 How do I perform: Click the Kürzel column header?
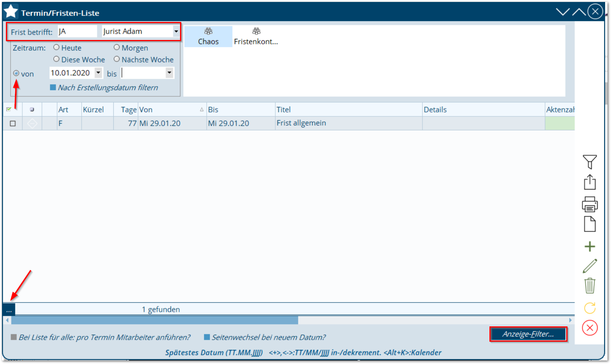click(x=97, y=110)
